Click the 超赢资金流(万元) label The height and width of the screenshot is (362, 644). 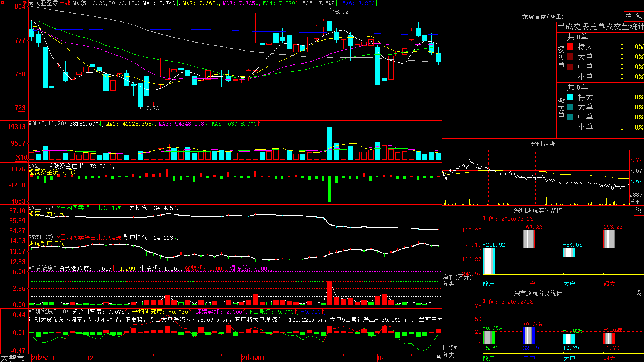click(52, 172)
